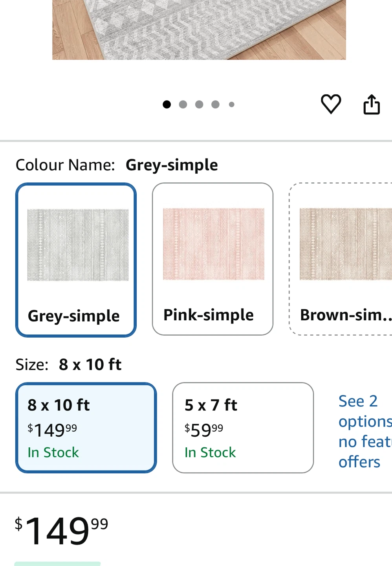The height and width of the screenshot is (566, 392).
Task: Tap the heart wishlist icon
Action: (x=331, y=104)
